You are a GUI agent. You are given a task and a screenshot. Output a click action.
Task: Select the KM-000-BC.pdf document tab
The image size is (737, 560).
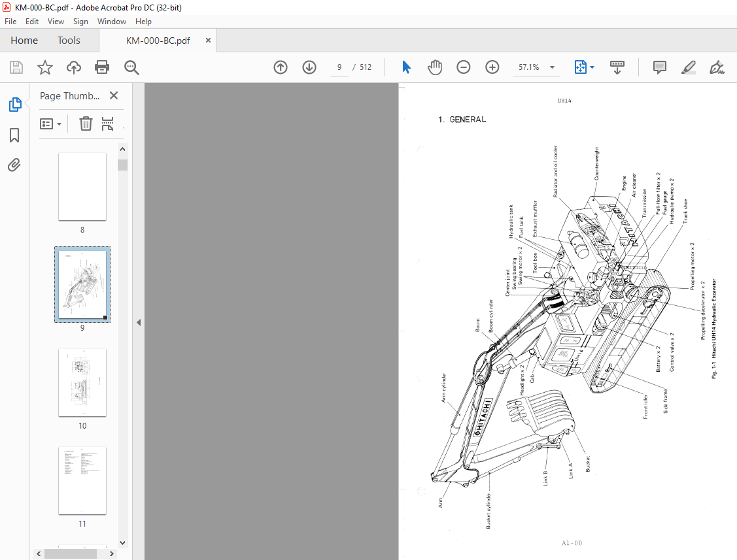coord(158,41)
